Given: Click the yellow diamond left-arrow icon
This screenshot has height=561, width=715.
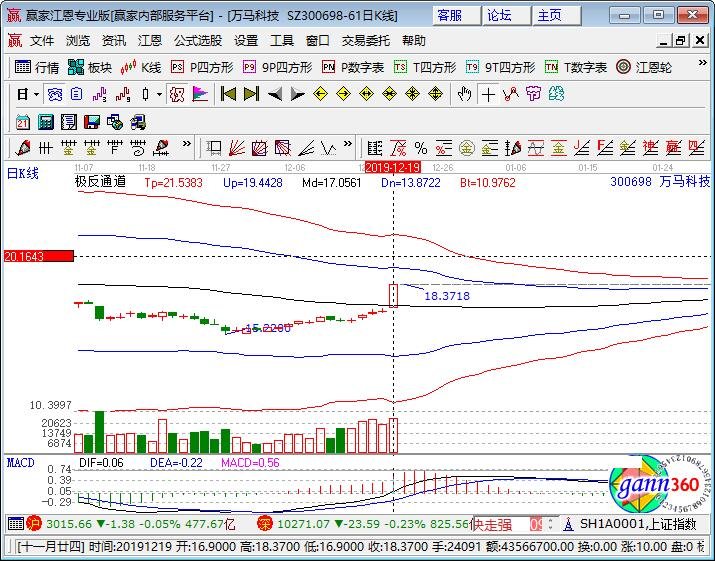Looking at the screenshot, I should click(x=321, y=94).
